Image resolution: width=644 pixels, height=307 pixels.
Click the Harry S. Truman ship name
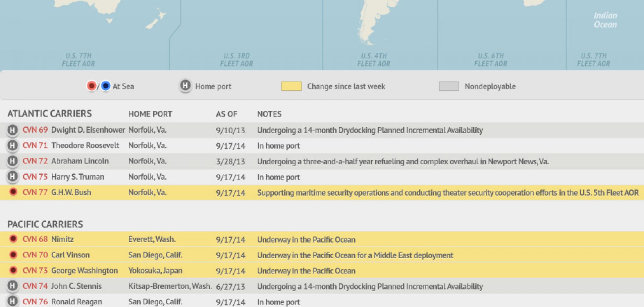(x=77, y=177)
